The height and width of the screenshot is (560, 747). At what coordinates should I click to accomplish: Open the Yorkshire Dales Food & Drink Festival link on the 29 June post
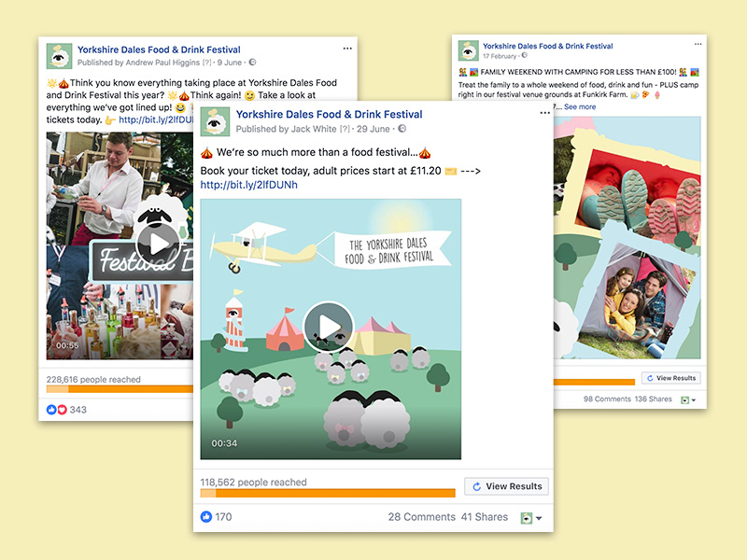click(x=330, y=114)
